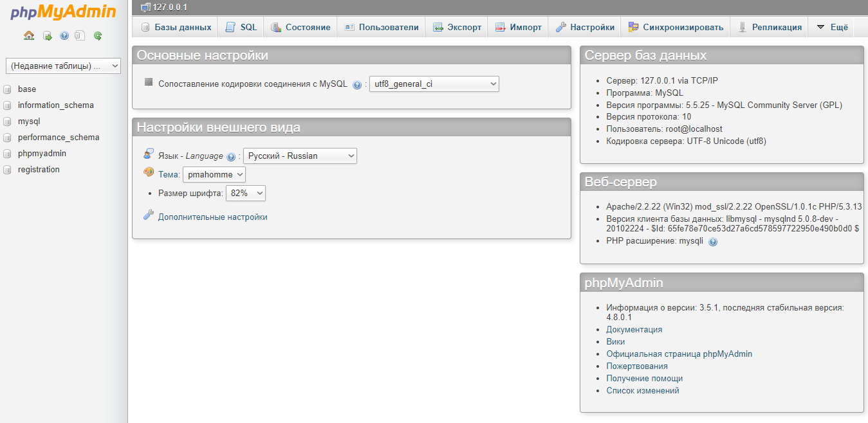The image size is (868, 423).
Task: Click the Размер шрифта label
Action: (190, 194)
